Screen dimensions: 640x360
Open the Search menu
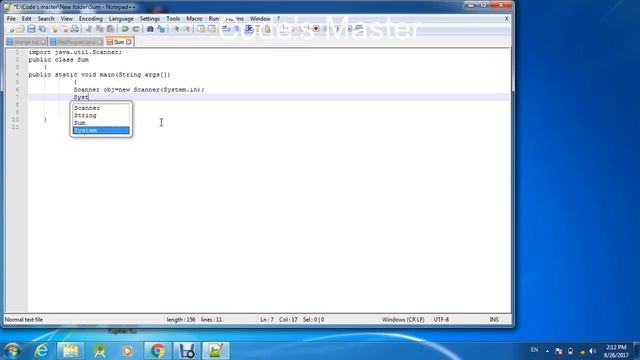pos(46,19)
